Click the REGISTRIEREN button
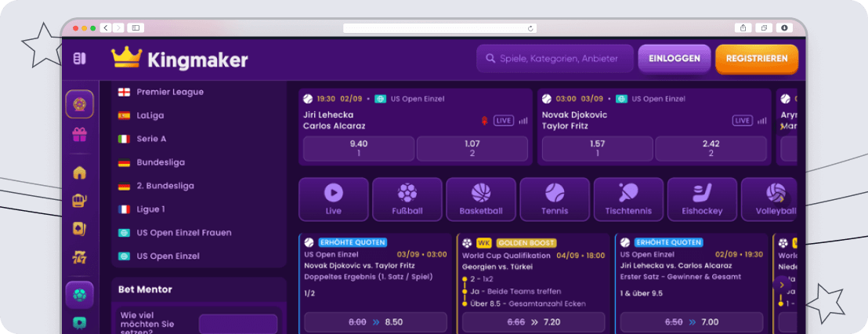The width and height of the screenshot is (868, 334). click(x=757, y=58)
